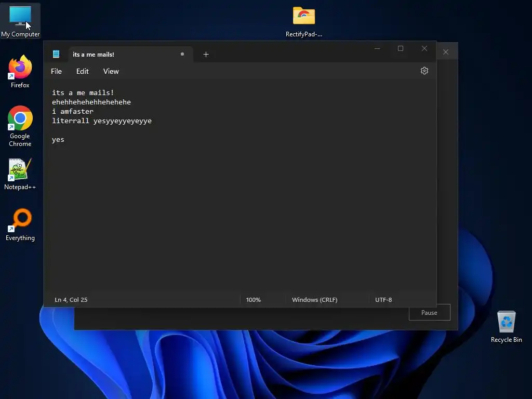
Task: Click the UTF-8 encoding indicator
Action: click(383, 300)
